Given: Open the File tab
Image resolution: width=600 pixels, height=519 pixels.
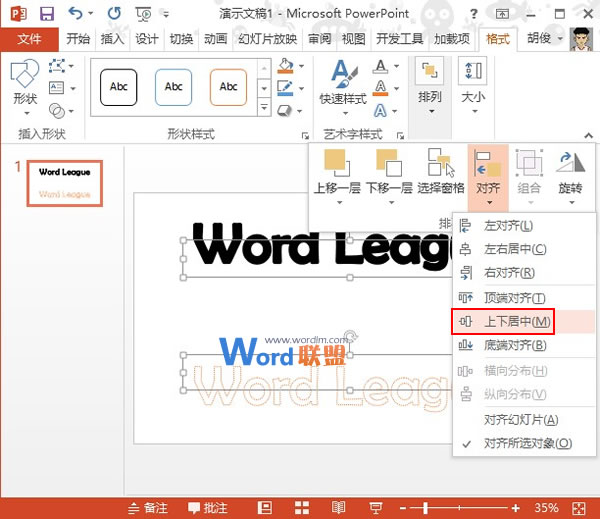Looking at the screenshot, I should (x=29, y=39).
